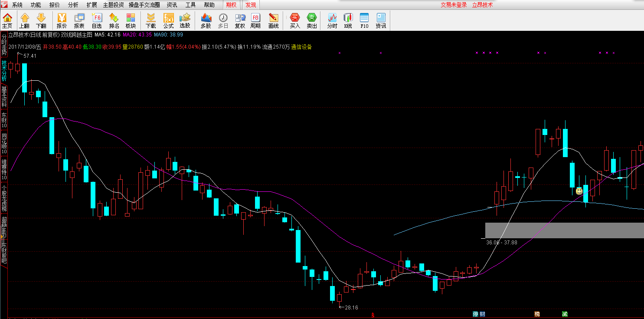Click the MA90: 38.99 indicator label

click(x=168, y=35)
